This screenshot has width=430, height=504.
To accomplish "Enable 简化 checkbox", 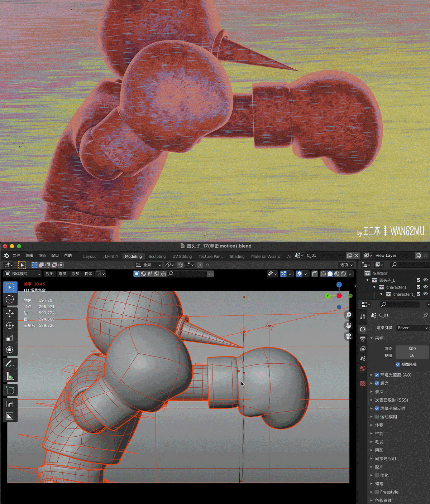I will [377, 475].
